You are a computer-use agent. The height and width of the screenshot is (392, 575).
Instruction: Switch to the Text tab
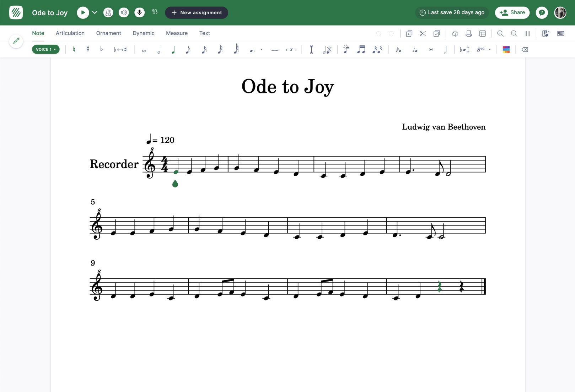[x=205, y=33]
